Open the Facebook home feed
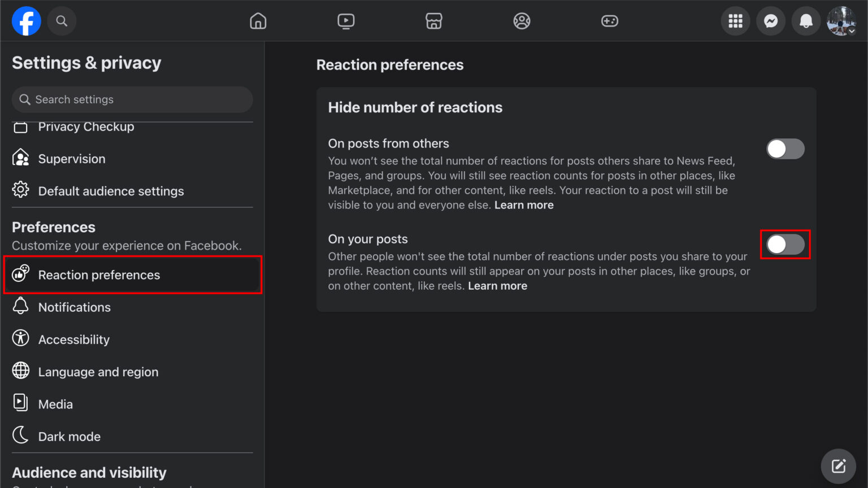The width and height of the screenshot is (868, 488). [258, 21]
